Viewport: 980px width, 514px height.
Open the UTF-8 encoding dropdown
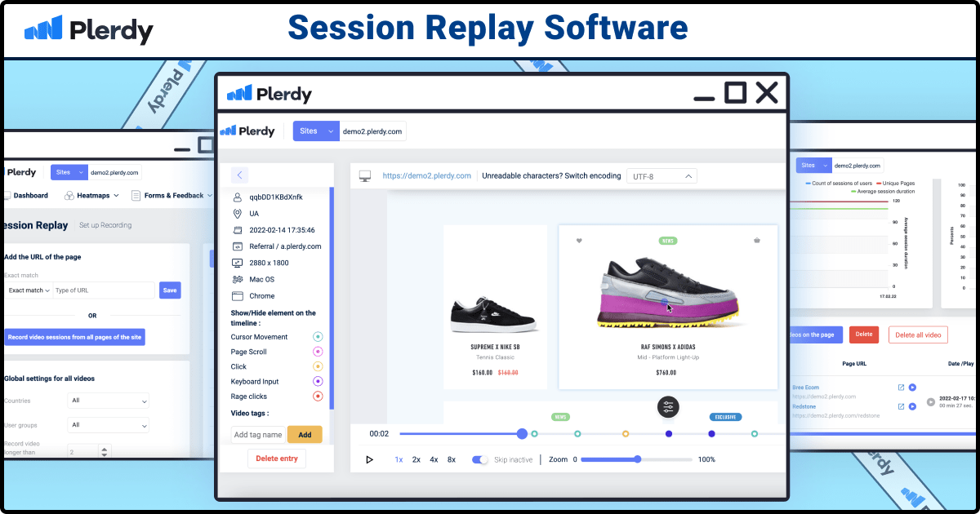[x=661, y=175]
